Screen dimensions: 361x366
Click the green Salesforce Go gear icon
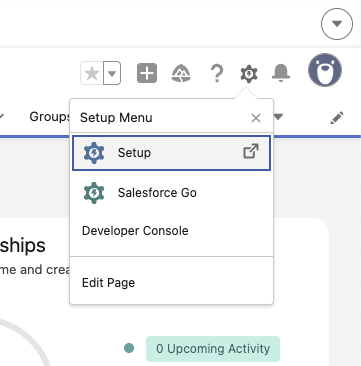(x=94, y=193)
